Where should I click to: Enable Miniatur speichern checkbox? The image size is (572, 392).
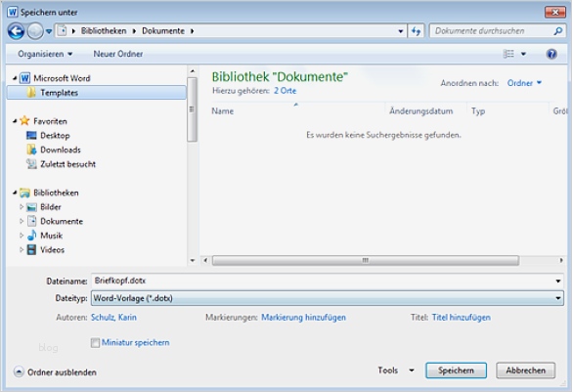95,343
